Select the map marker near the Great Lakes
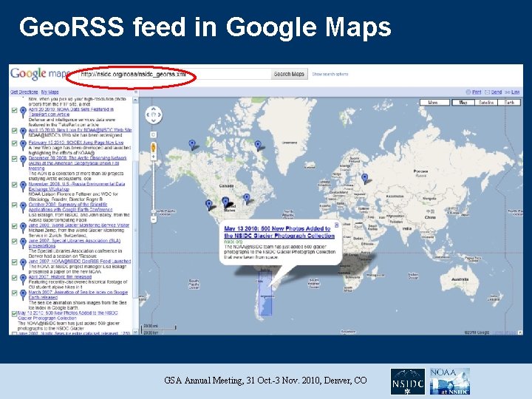Viewport: 532px width, 399px height. click(x=247, y=199)
